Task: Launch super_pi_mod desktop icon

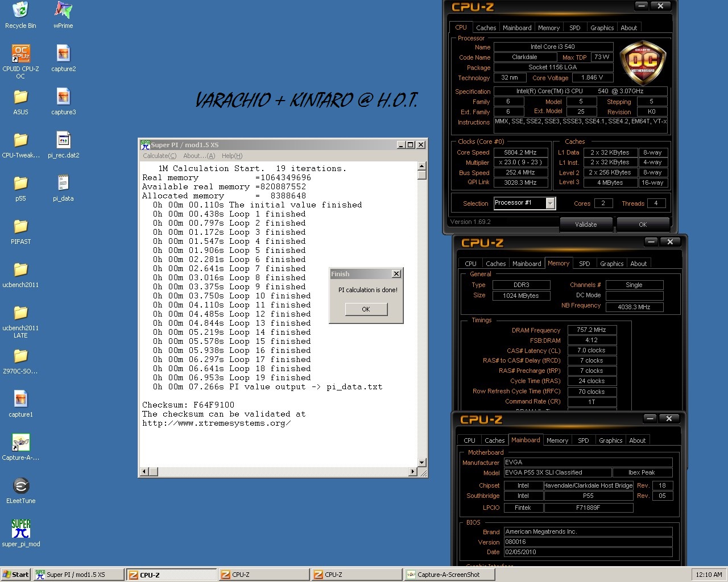Action: (20, 534)
